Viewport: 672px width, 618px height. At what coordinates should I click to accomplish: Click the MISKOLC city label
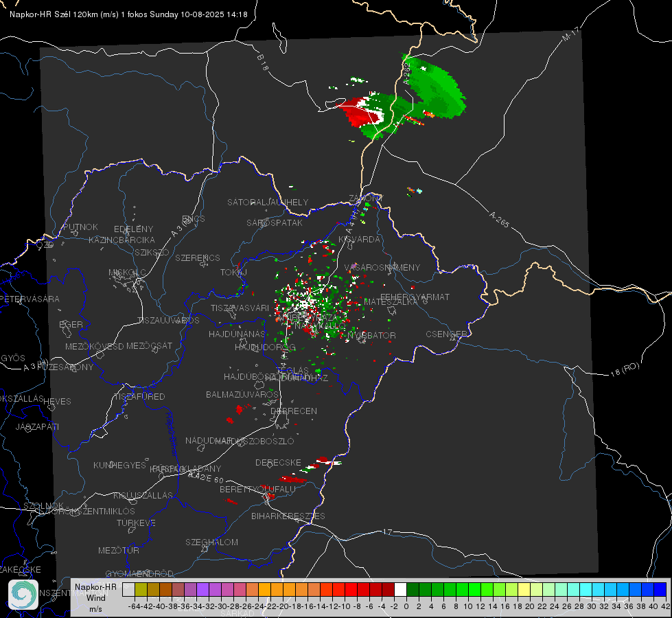[127, 273]
